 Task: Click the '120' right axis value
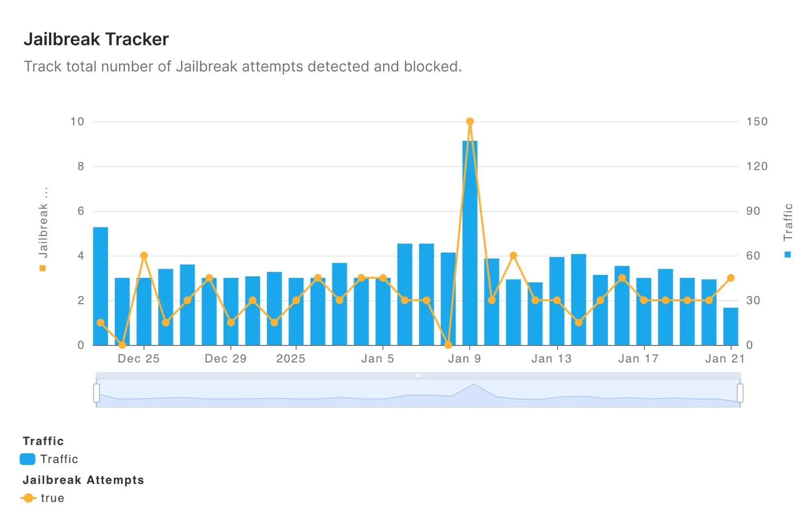[x=757, y=166]
